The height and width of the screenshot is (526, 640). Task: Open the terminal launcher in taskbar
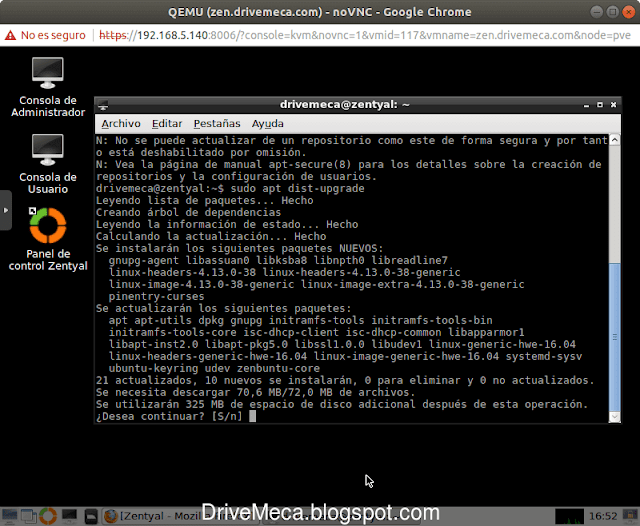click(x=69, y=516)
